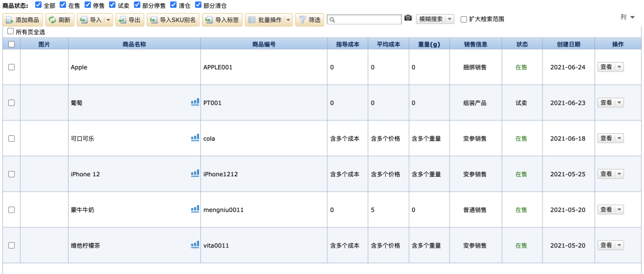Image resolution: width=644 pixels, height=274 pixels.
Task: Uncheck the 在售 status checkbox
Action: point(63,5)
